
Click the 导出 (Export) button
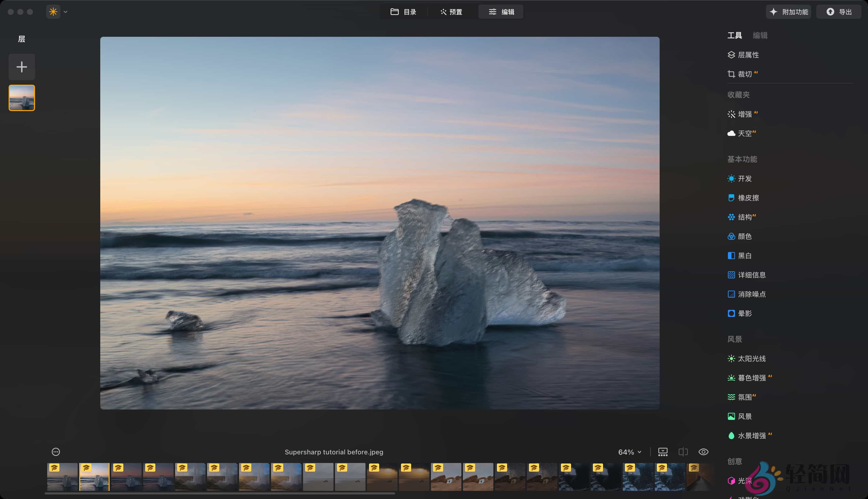(x=839, y=11)
